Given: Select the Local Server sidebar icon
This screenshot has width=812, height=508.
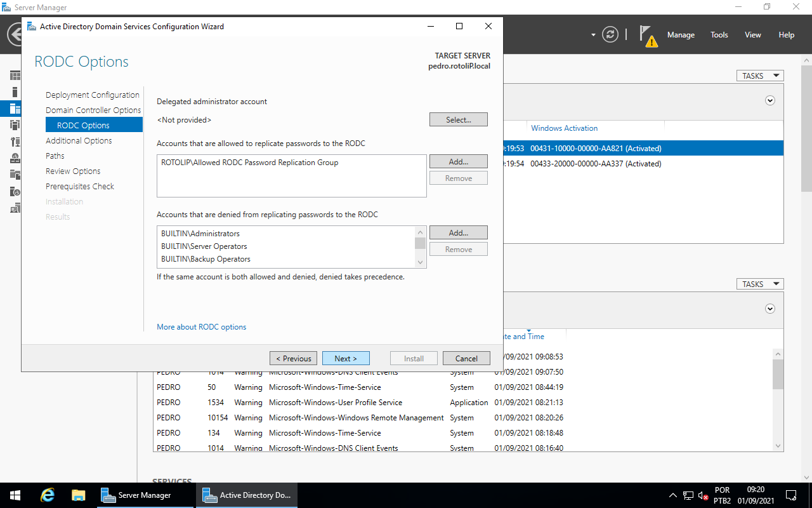Looking at the screenshot, I should [x=15, y=92].
